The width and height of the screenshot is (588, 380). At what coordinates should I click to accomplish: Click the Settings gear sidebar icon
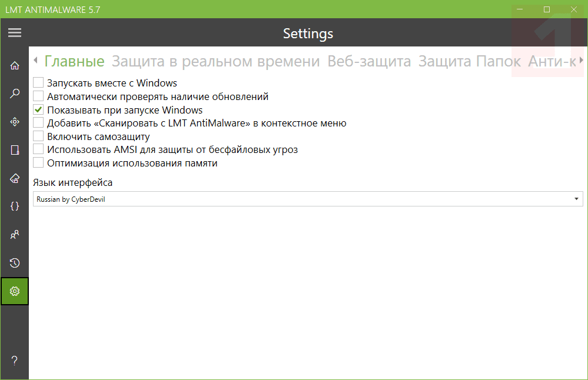click(15, 291)
